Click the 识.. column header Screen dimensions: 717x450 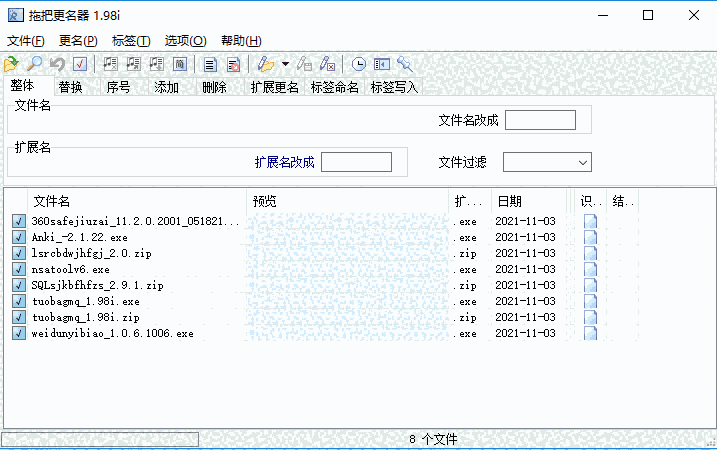pyautogui.click(x=590, y=201)
